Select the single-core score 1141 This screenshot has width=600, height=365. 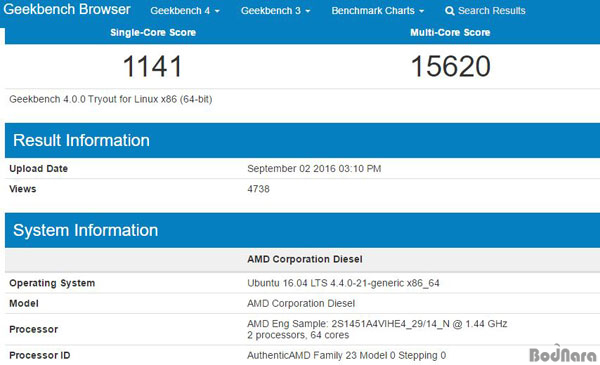(x=152, y=67)
